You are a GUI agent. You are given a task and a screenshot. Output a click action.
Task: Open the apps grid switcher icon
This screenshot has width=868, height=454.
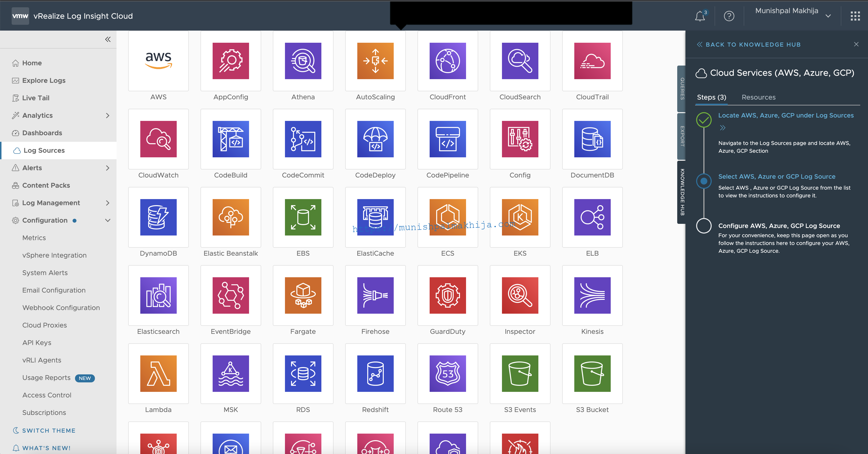coord(855,16)
